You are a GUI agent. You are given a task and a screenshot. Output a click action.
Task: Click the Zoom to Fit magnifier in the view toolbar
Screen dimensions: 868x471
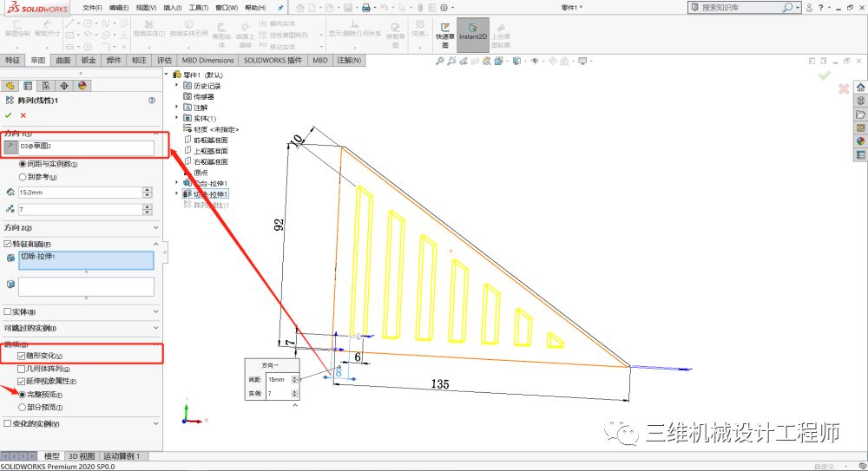tap(440, 61)
